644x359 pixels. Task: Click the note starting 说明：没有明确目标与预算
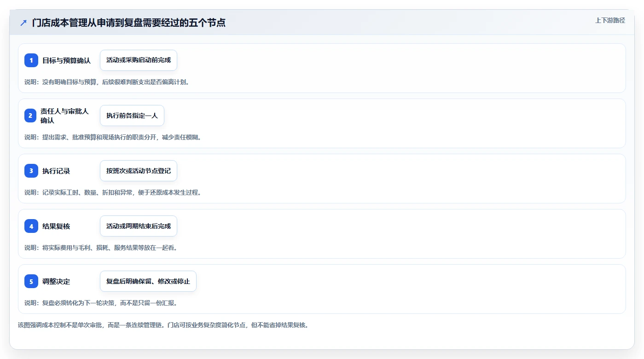coord(107,82)
